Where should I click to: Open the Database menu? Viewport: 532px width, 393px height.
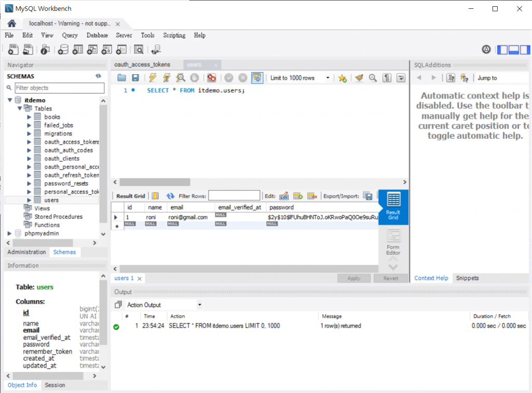pos(97,35)
